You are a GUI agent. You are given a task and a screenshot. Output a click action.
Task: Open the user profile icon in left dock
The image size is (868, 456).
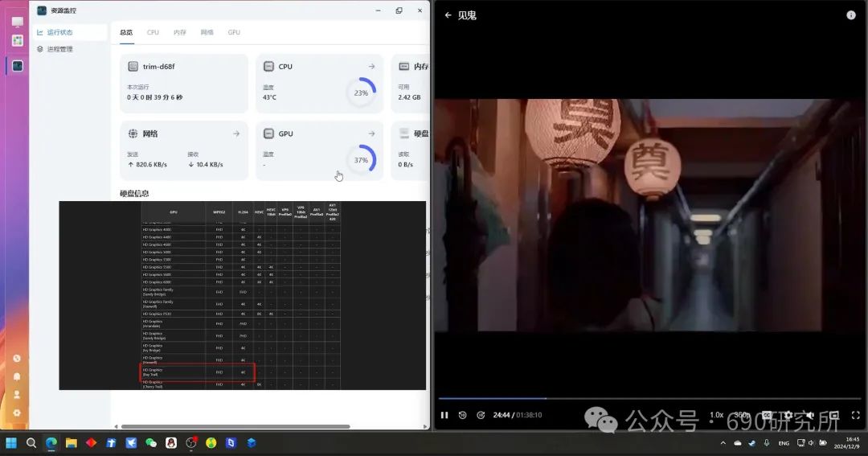[17, 395]
